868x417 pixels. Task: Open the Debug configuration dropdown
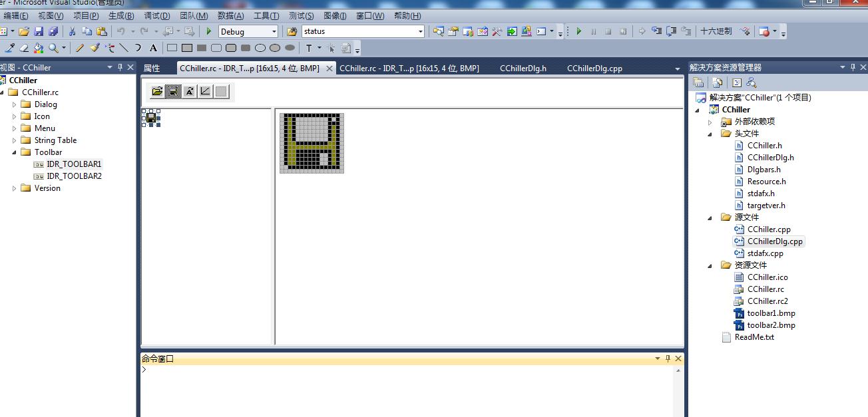pyautogui.click(x=274, y=31)
